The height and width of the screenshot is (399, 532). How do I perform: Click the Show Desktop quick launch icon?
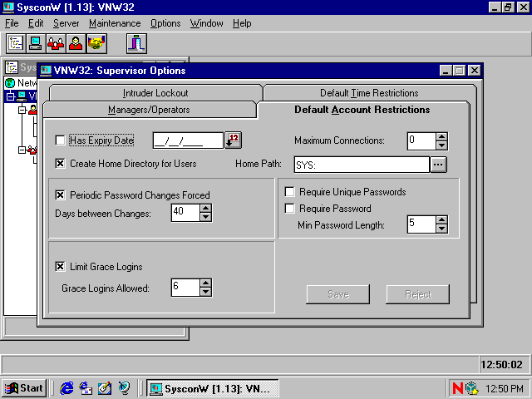[x=105, y=388]
